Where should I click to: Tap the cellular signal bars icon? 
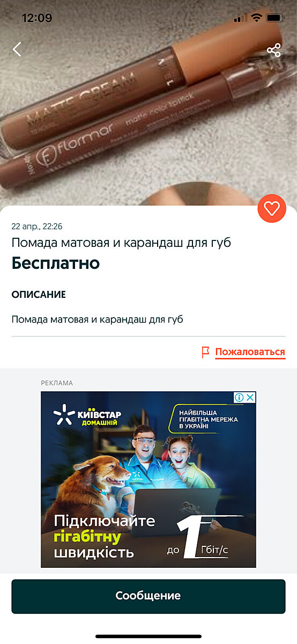(x=241, y=18)
